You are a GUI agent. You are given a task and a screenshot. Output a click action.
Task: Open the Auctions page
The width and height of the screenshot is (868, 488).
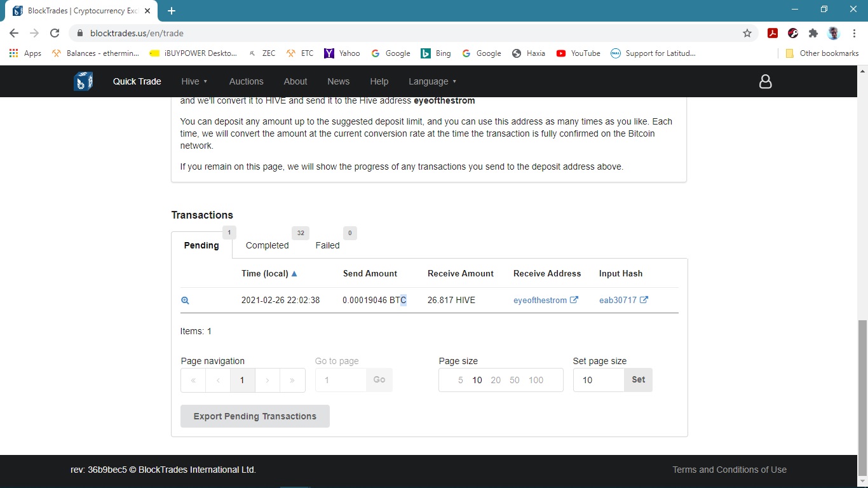tap(246, 81)
